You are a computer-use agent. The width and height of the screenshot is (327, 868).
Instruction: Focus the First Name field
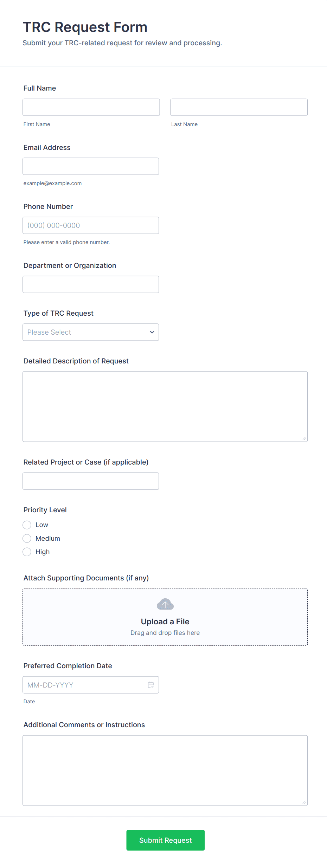point(91,107)
